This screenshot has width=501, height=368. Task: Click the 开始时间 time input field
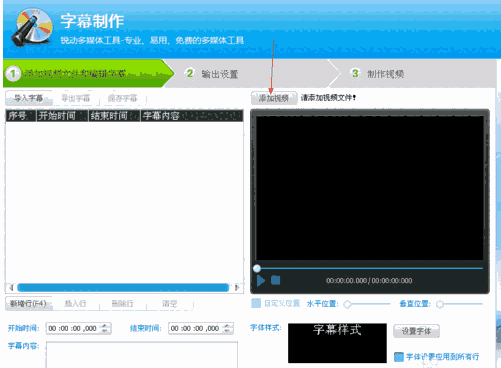[79, 328]
